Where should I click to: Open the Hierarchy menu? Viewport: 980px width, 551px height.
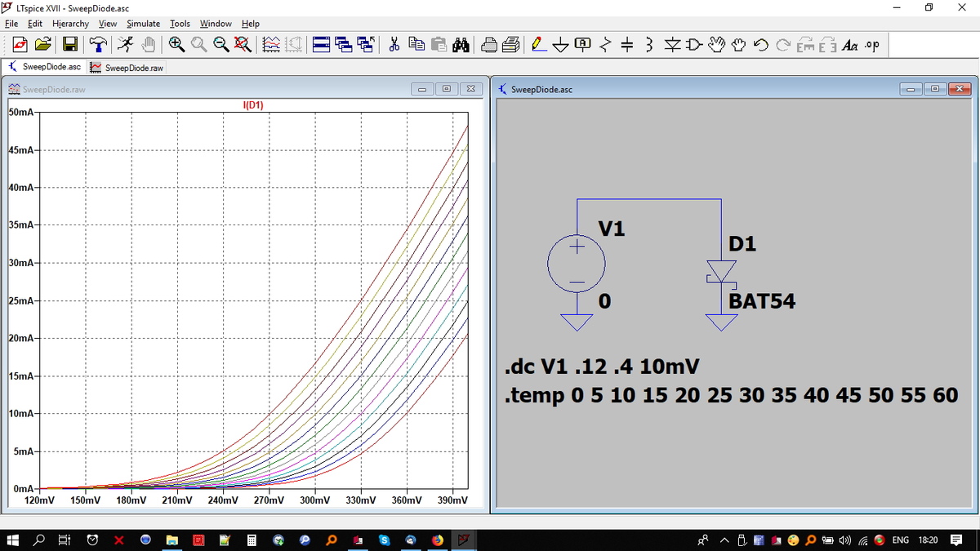click(70, 24)
